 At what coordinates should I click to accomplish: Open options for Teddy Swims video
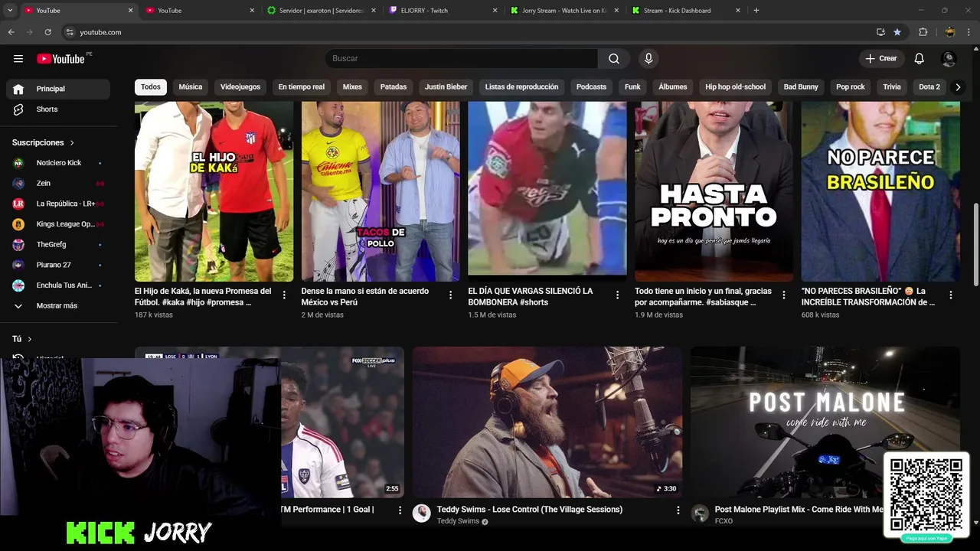(678, 510)
